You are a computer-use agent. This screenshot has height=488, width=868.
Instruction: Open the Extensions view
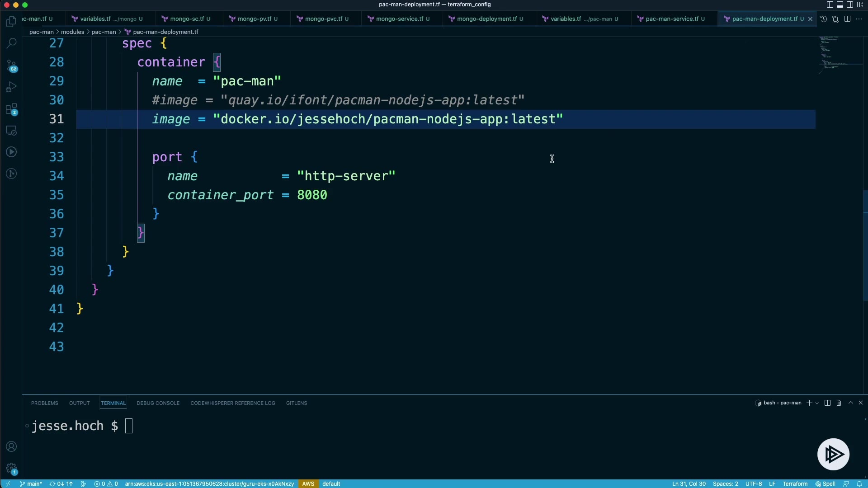[11, 109]
